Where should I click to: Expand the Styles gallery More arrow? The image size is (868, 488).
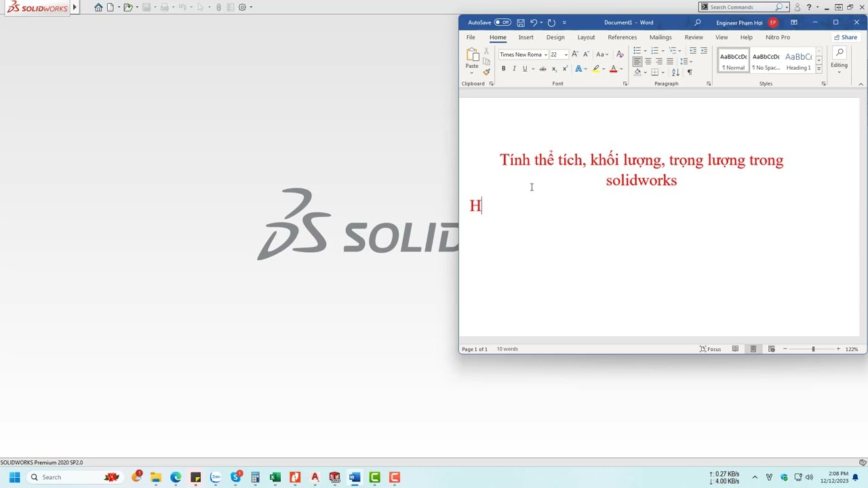(x=818, y=70)
